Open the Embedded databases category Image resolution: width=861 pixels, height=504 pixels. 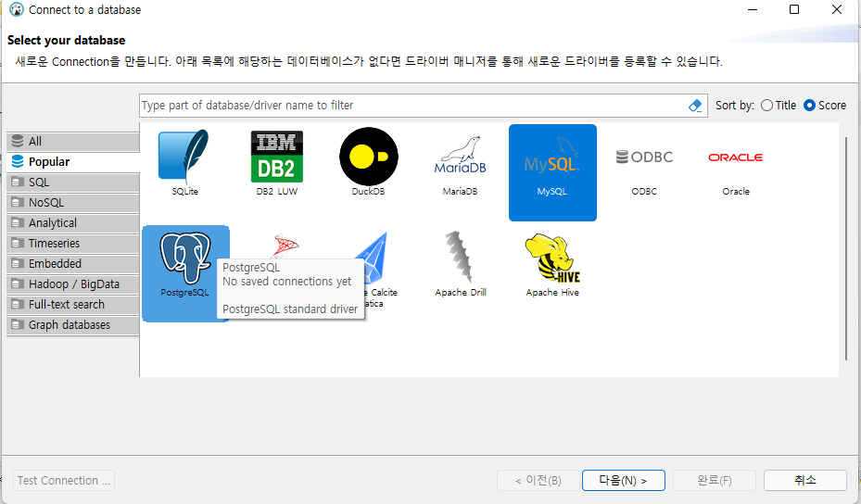[x=73, y=263]
